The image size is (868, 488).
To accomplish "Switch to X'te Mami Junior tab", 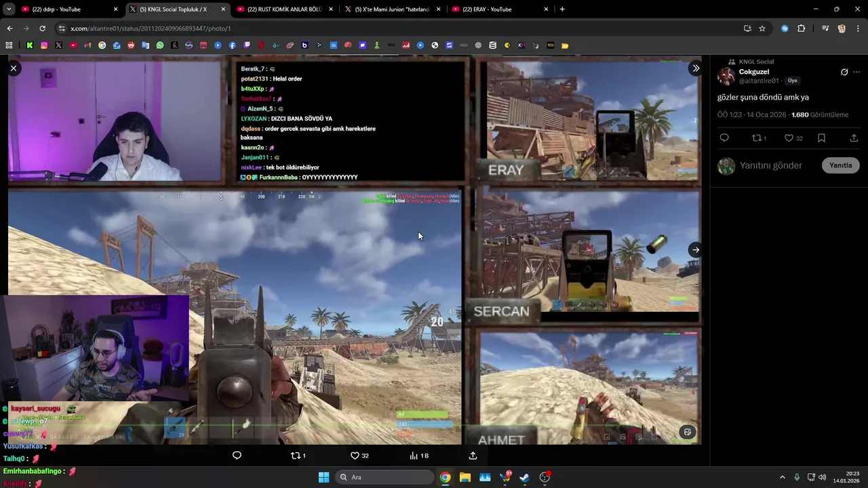I will [392, 9].
